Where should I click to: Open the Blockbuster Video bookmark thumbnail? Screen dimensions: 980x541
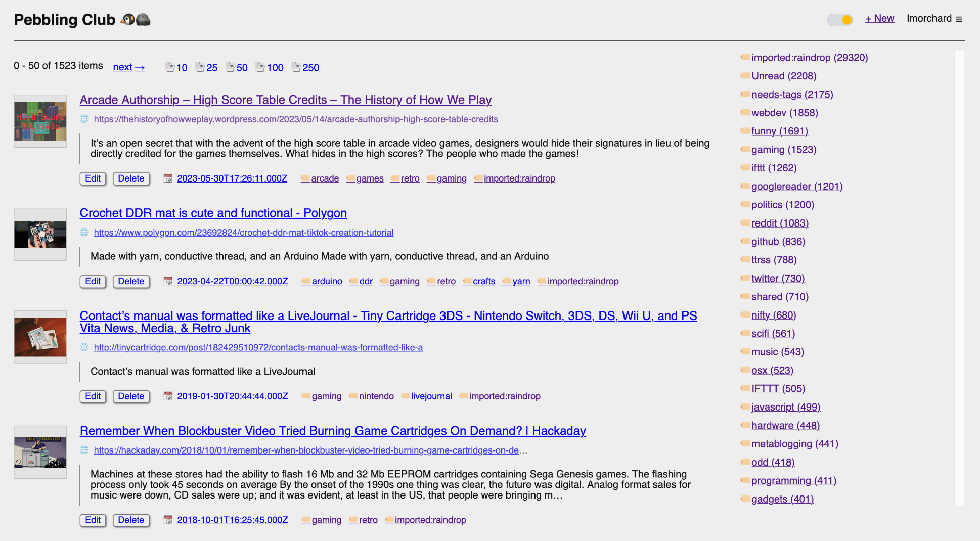click(x=40, y=453)
